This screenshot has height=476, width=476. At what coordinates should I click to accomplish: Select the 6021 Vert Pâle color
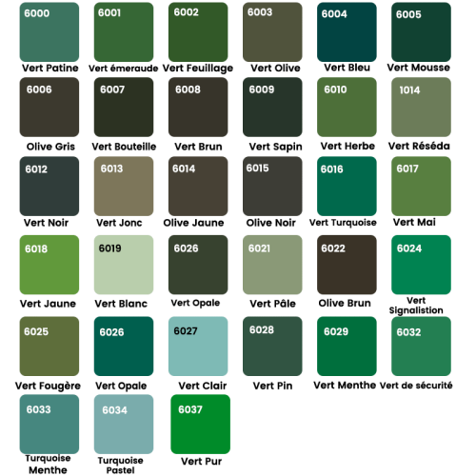click(272, 265)
